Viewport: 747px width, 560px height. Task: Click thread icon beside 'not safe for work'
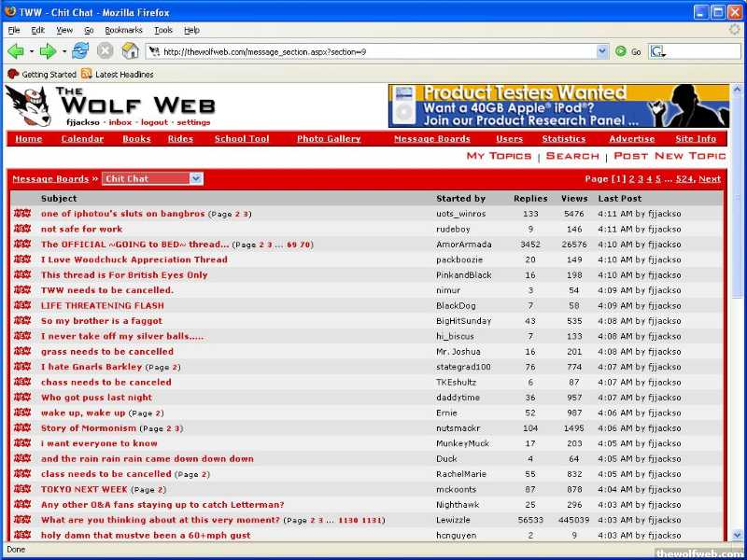pos(22,229)
